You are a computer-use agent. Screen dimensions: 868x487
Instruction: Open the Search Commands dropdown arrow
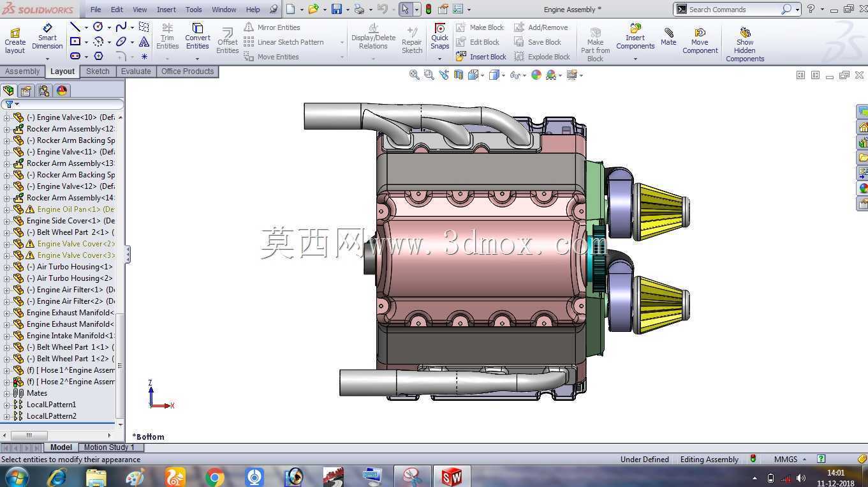(x=797, y=10)
